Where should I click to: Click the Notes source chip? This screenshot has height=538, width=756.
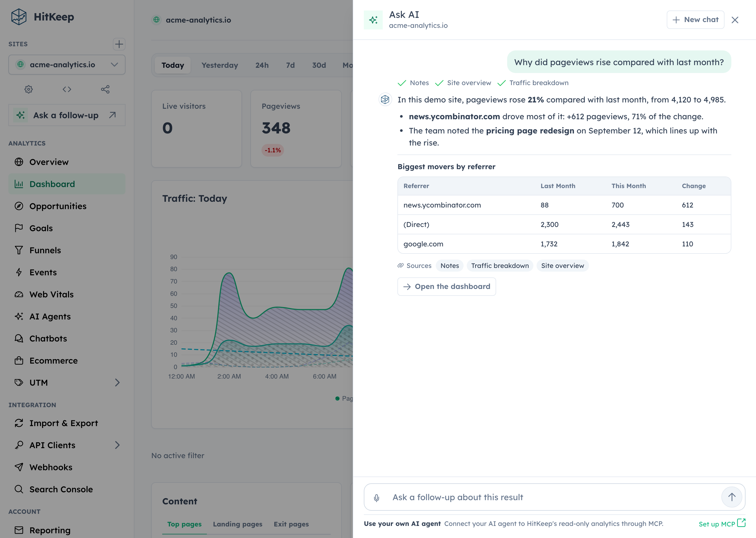pyautogui.click(x=449, y=266)
